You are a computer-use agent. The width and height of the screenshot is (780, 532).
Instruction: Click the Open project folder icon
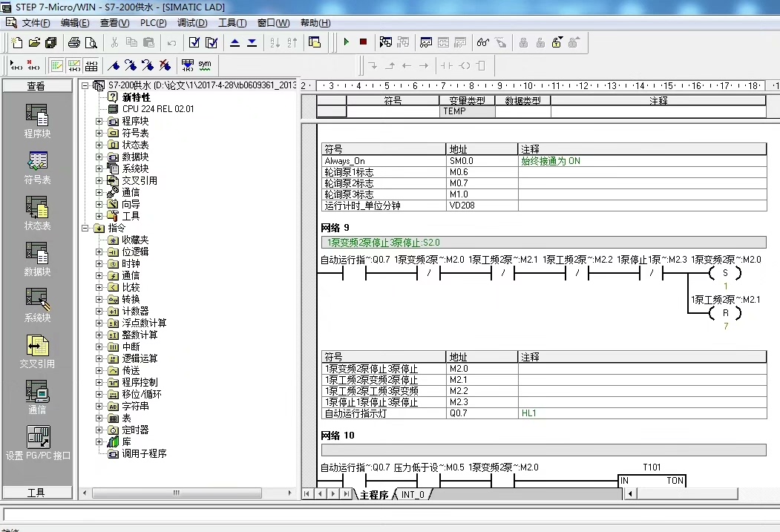click(34, 43)
